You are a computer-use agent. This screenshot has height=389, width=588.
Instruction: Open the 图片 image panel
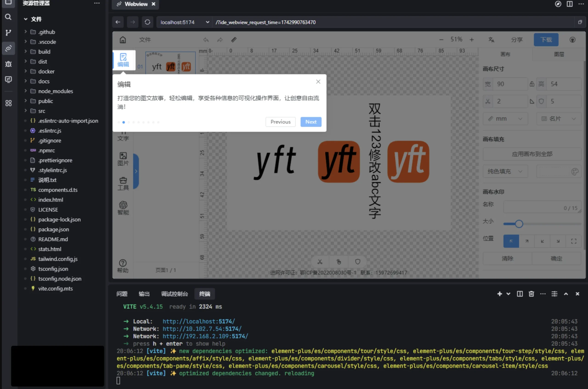tap(123, 159)
